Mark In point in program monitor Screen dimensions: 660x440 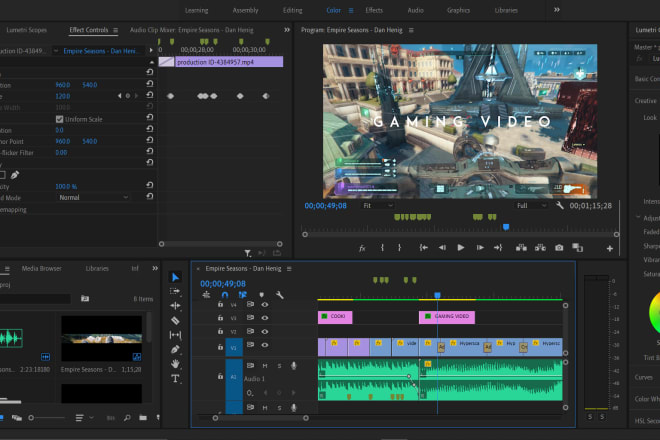click(382, 248)
